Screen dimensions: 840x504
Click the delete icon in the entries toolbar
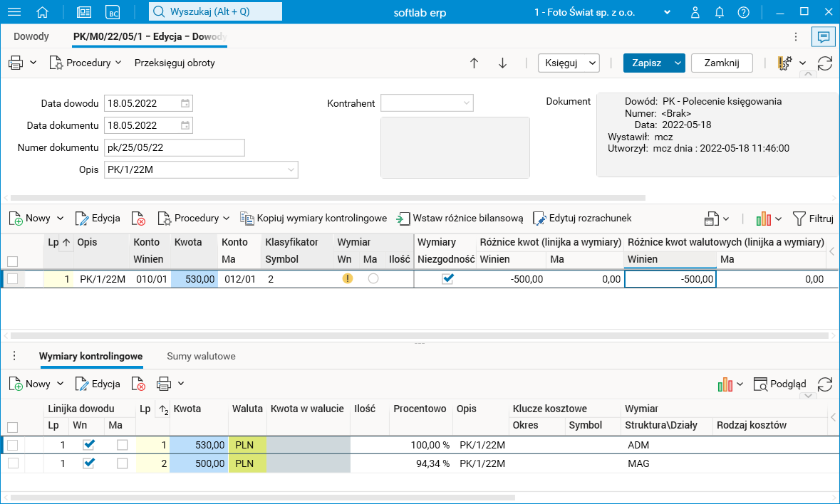[x=138, y=218]
